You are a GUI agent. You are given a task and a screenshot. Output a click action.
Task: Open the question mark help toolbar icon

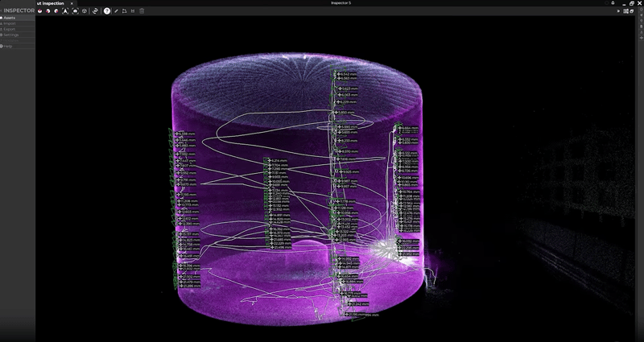pyautogui.click(x=107, y=11)
